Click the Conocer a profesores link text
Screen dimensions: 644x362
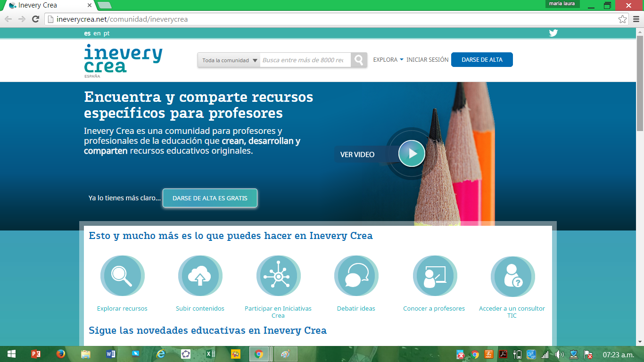coord(434,309)
